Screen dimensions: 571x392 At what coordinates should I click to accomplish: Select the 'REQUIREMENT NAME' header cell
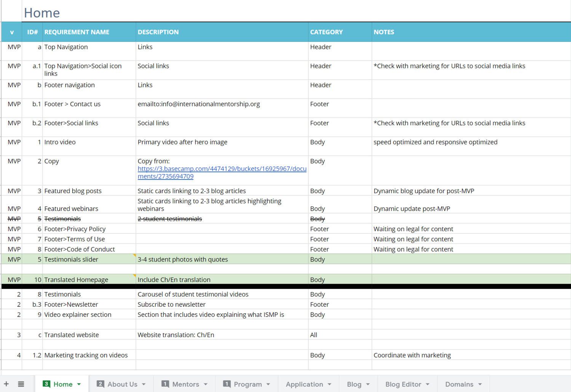[x=89, y=32]
